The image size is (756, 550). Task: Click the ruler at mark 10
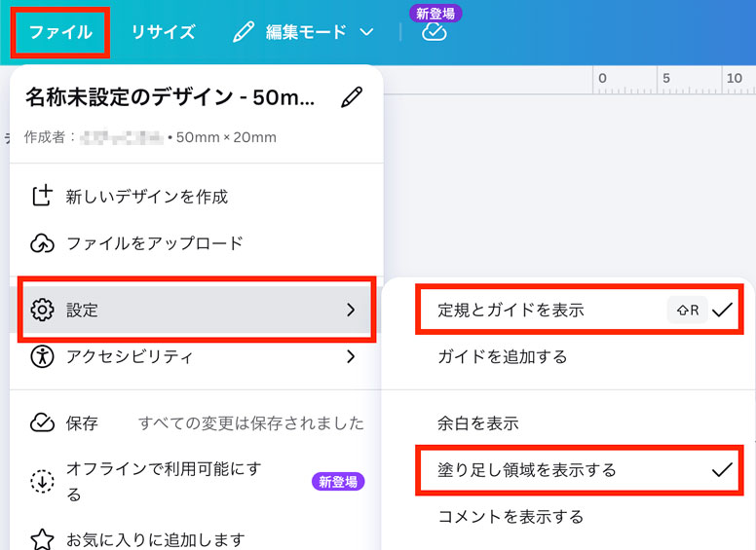coord(735,80)
